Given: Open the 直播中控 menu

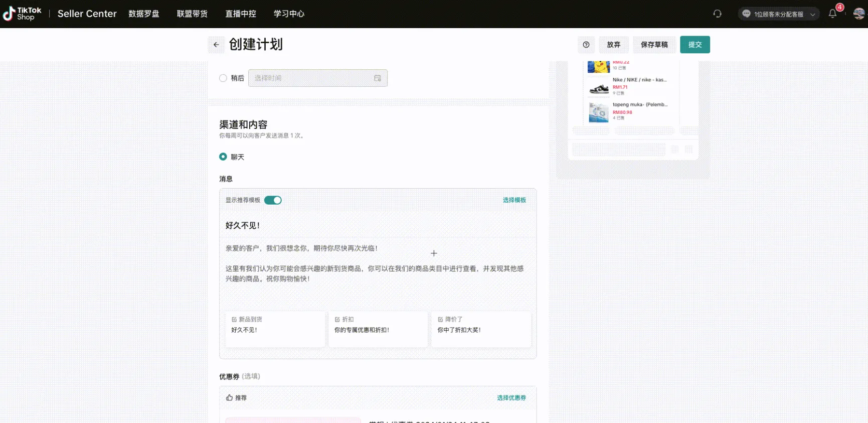Looking at the screenshot, I should click(241, 14).
